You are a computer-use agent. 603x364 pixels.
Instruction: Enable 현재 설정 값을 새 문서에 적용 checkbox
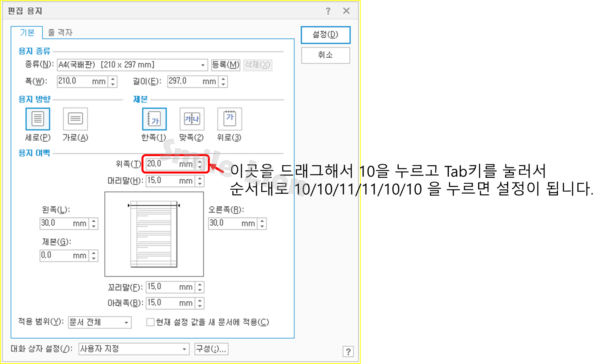pos(150,322)
